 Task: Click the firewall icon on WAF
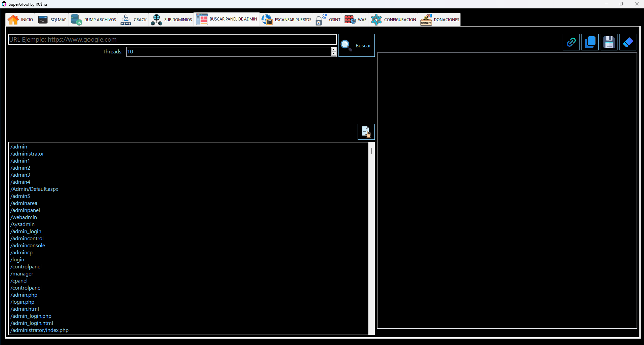click(350, 20)
